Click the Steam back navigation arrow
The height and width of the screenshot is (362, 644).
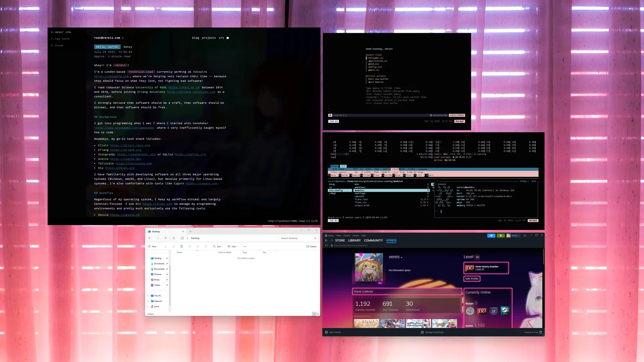(326, 240)
